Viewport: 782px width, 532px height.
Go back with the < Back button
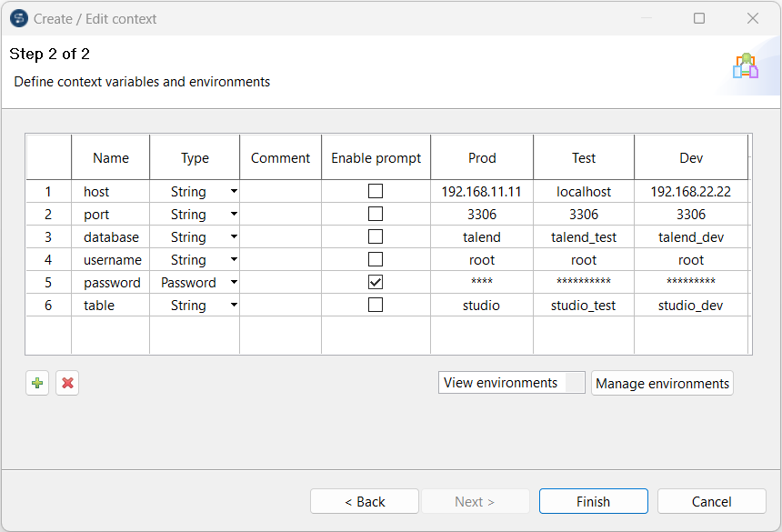point(365,501)
